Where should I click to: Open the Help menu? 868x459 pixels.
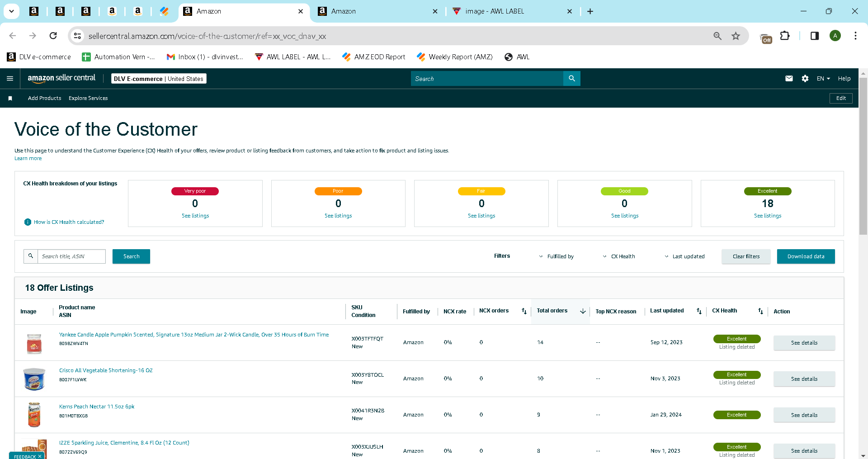pos(844,79)
